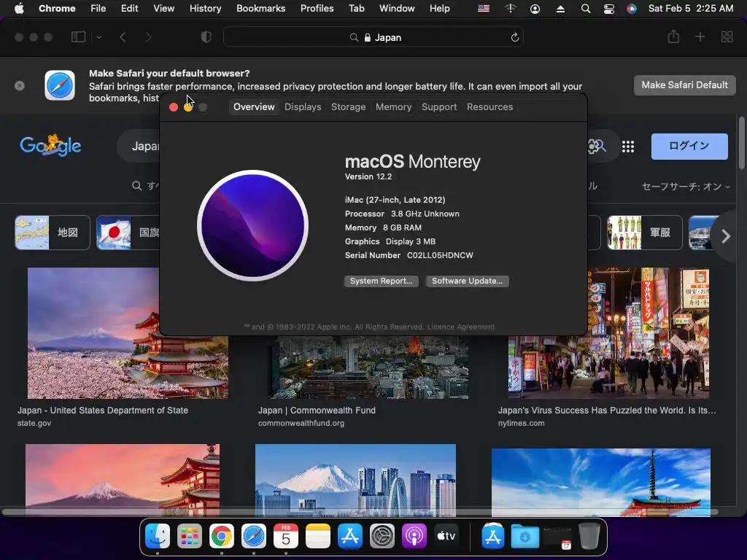The image size is (747, 560).
Task: Click the horizontal scrollbar at page bottom
Action: 360,513
